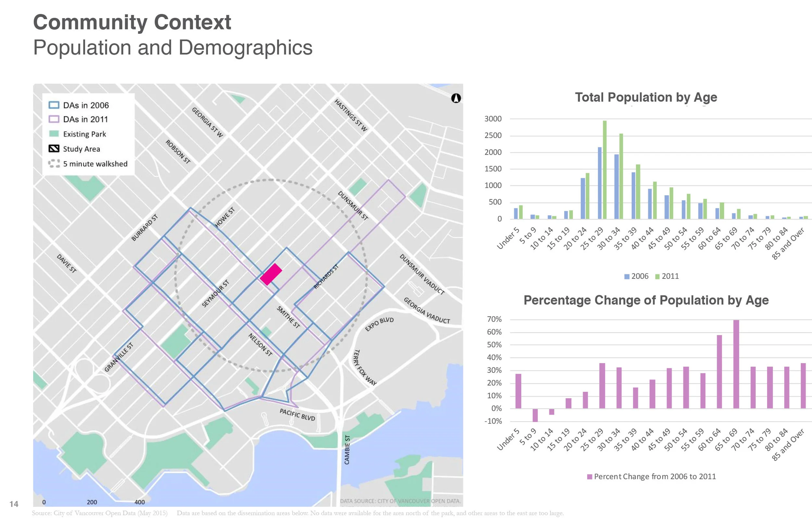This screenshot has width=812, height=518.
Task: Click the HOWE ST street label
Action: [x=224, y=217]
